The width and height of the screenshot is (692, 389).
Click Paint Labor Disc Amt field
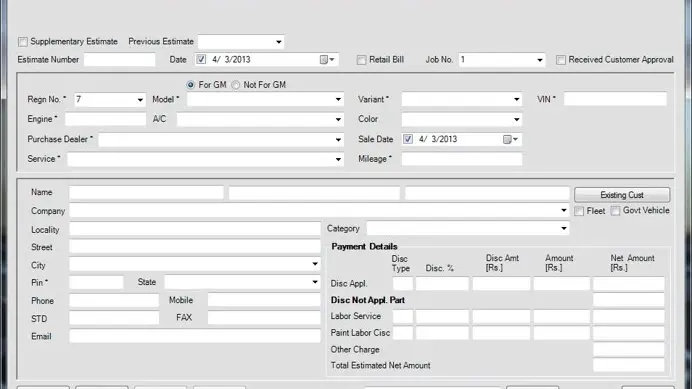501,333
